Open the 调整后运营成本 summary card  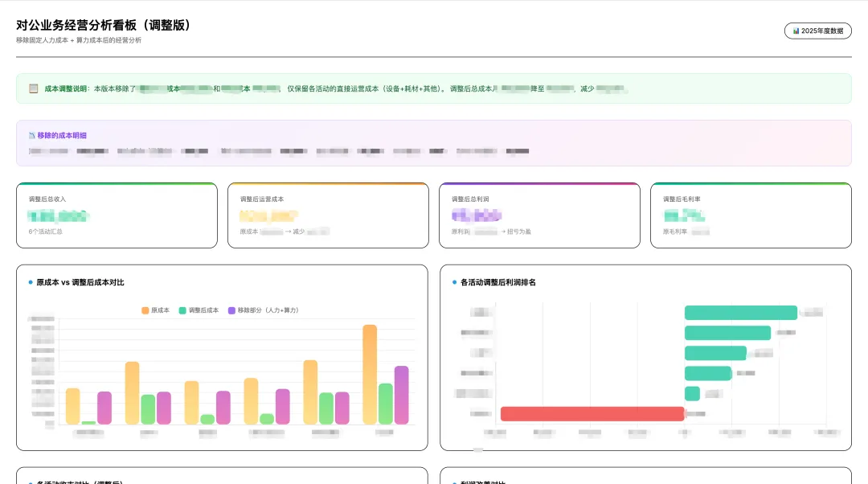pos(328,215)
